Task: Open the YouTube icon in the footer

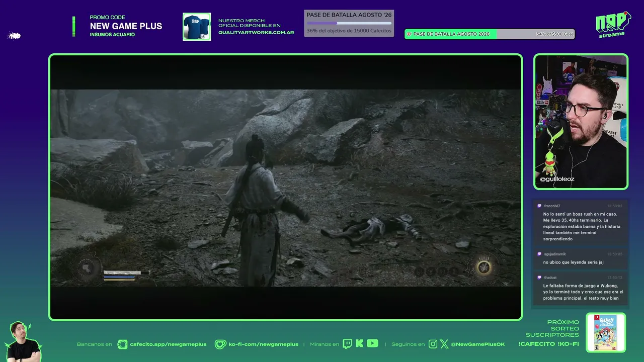Action: [372, 344]
